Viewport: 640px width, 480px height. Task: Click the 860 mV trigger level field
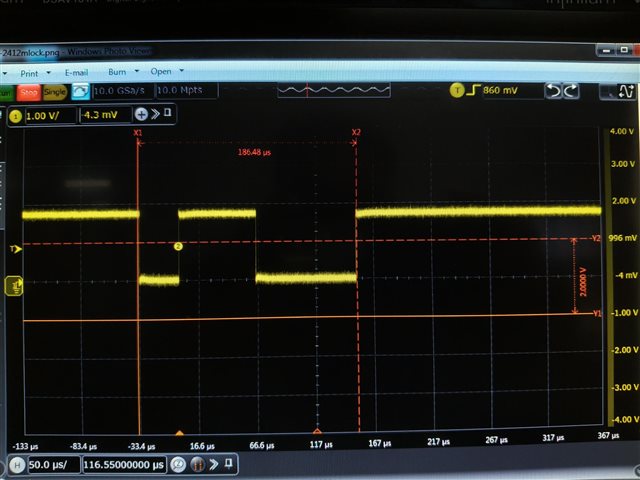point(512,90)
